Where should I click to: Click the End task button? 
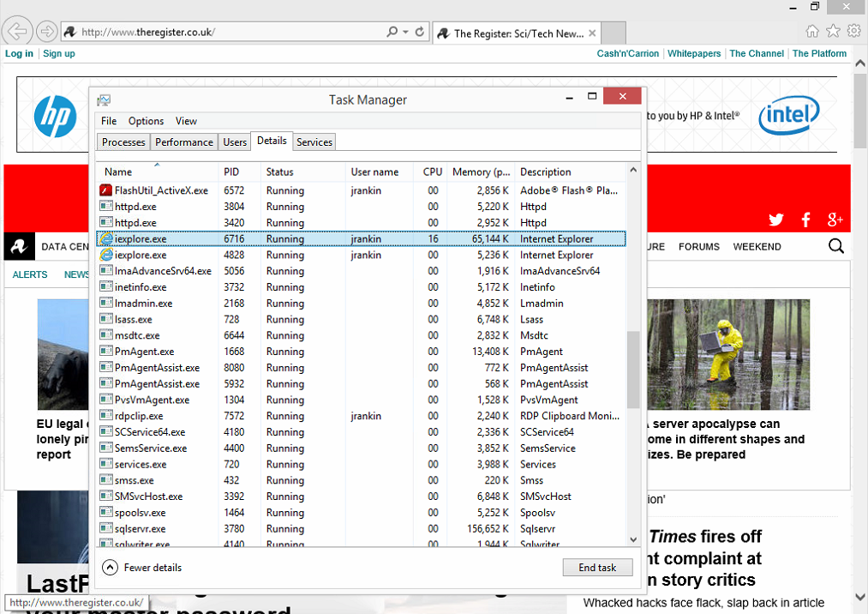pos(597,568)
